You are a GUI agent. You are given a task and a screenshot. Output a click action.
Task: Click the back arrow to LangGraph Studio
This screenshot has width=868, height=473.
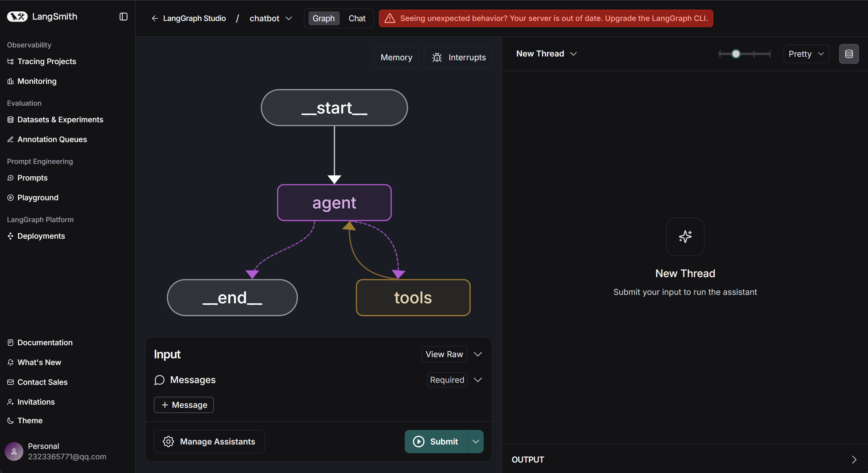click(x=155, y=18)
